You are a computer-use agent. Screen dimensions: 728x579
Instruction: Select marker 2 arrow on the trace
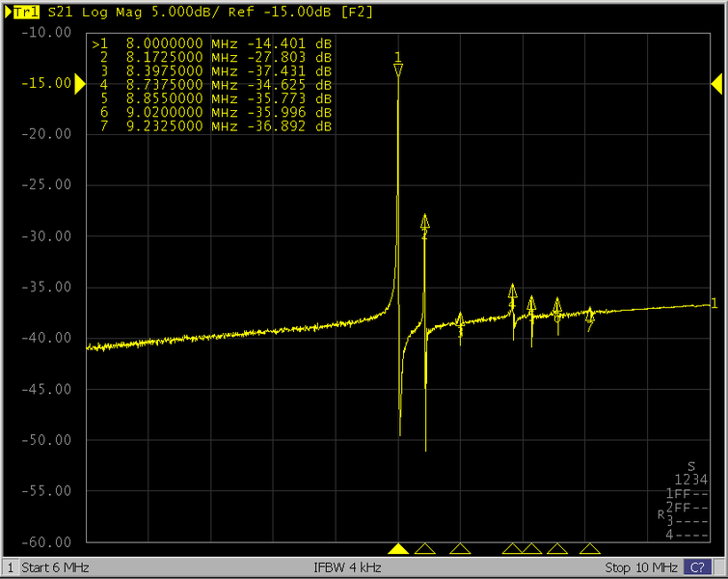coord(424,223)
